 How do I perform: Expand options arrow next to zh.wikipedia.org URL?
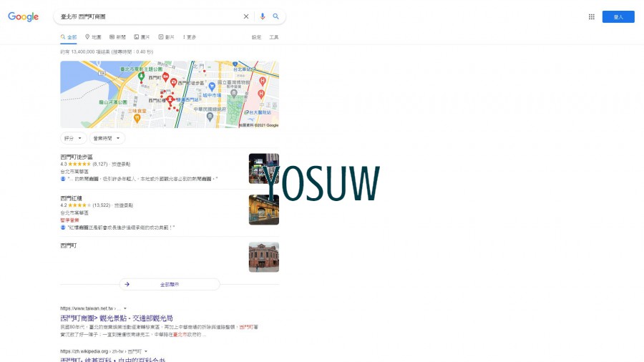[x=146, y=351]
